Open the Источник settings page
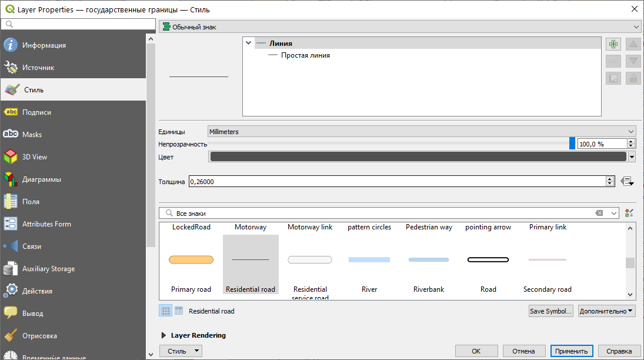 [x=38, y=68]
